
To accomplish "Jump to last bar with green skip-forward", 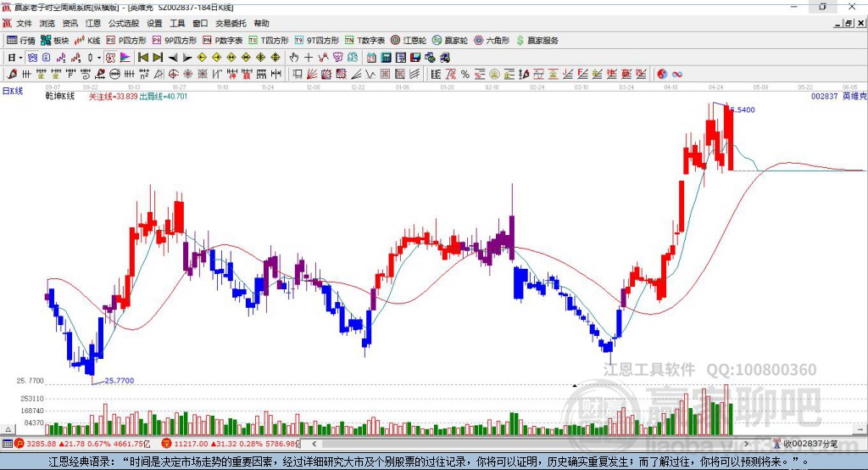I will point(158,58).
